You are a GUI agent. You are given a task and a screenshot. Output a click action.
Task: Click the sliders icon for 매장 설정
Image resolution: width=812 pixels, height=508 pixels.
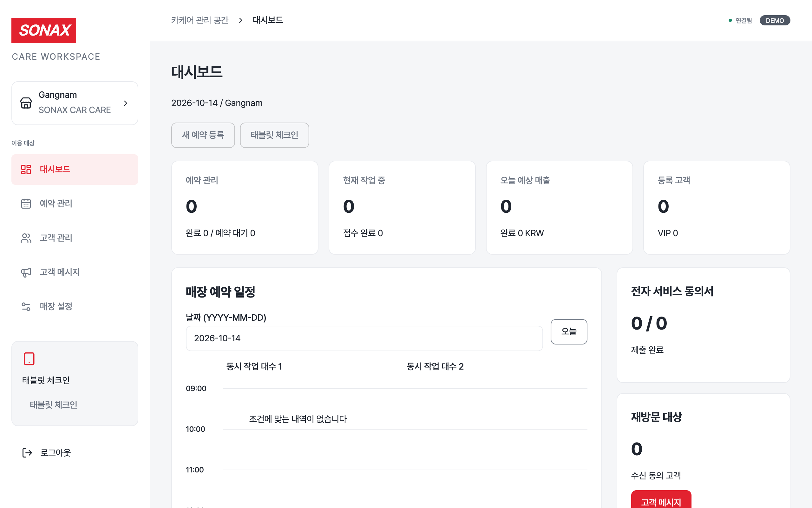[x=26, y=306]
